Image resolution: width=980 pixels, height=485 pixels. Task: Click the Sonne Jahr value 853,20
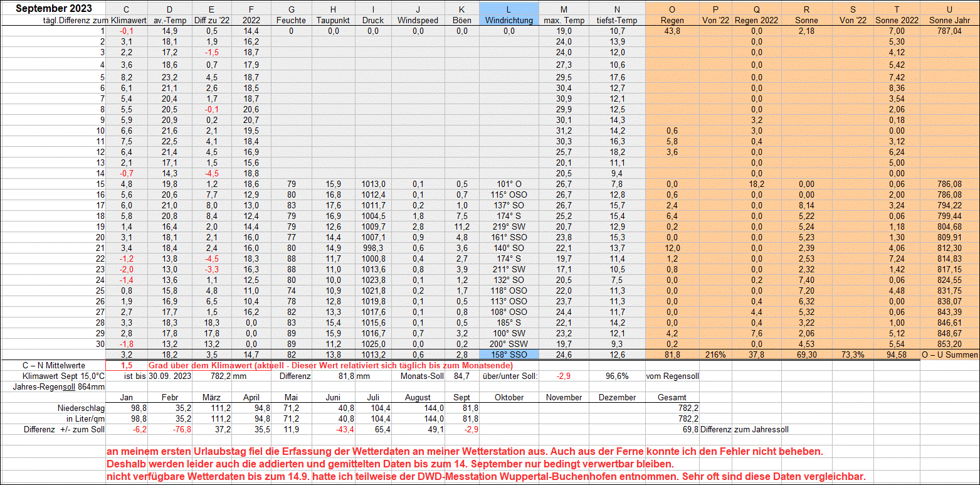pos(949,344)
